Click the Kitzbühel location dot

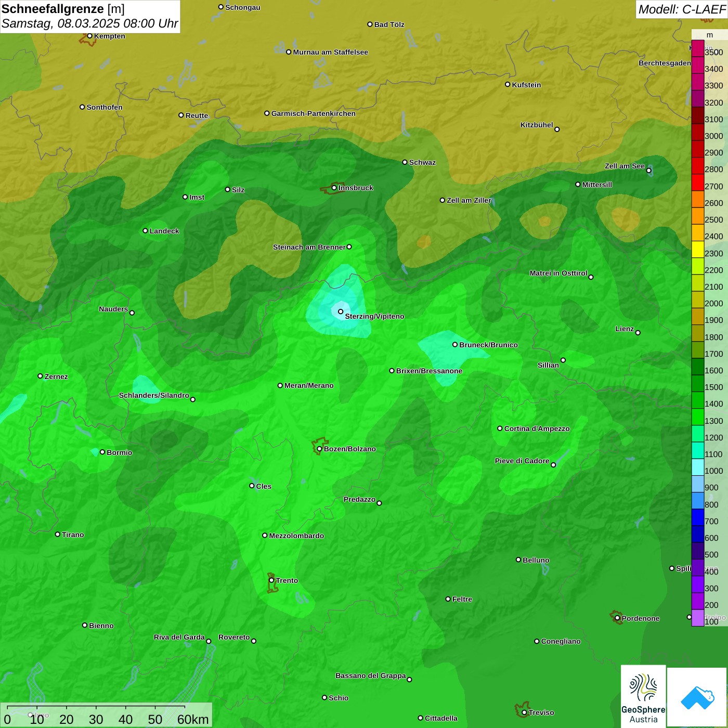(x=557, y=129)
